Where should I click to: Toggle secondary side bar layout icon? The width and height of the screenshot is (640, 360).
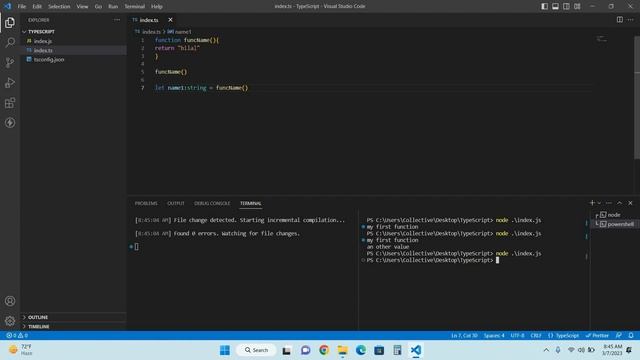[x=566, y=6]
